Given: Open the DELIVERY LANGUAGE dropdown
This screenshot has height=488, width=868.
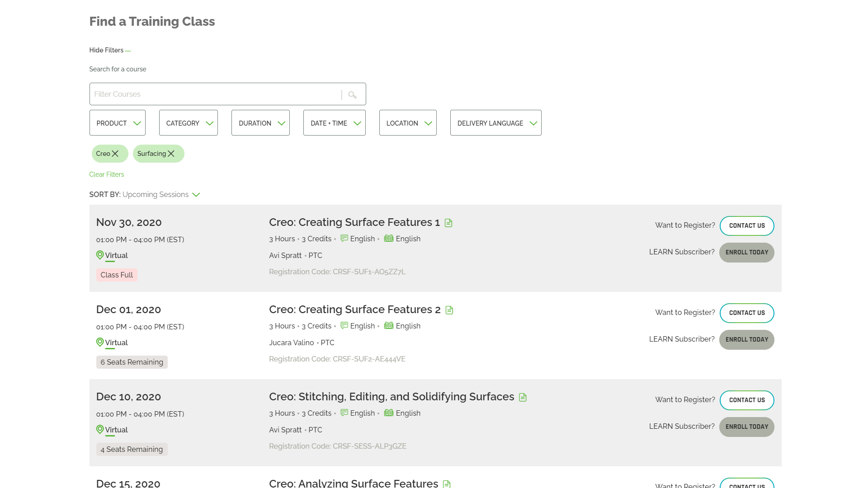Looking at the screenshot, I should 496,123.
